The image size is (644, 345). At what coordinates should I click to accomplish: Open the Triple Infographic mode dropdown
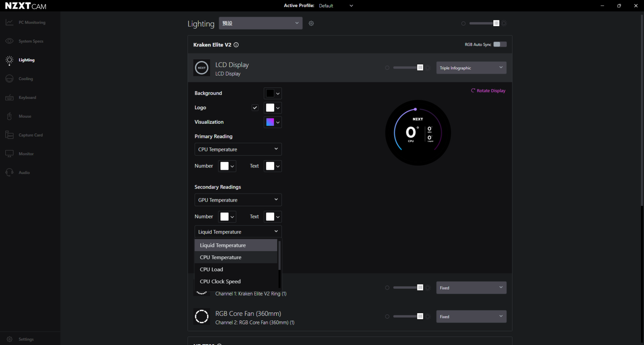coord(471,68)
